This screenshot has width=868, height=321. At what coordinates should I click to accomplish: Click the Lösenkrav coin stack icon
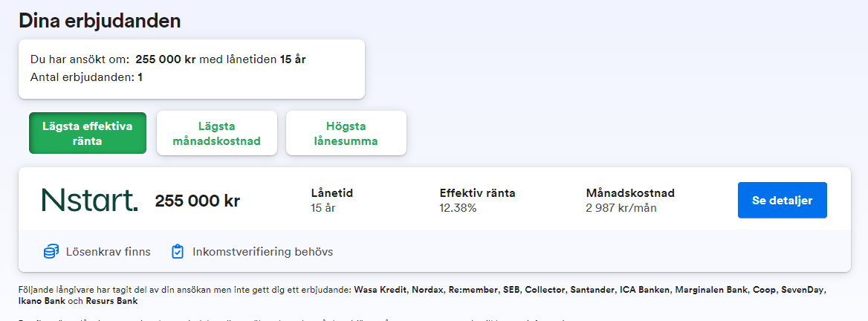(51, 252)
